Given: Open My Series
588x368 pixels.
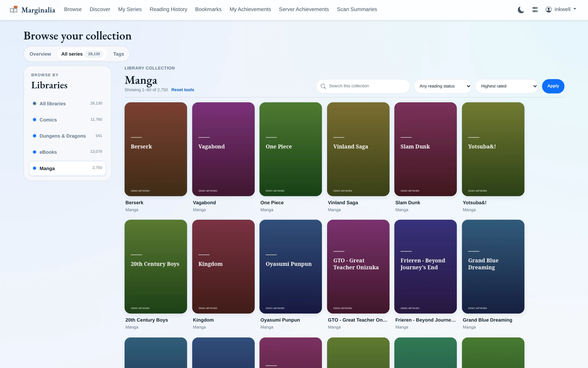Looking at the screenshot, I should (130, 9).
